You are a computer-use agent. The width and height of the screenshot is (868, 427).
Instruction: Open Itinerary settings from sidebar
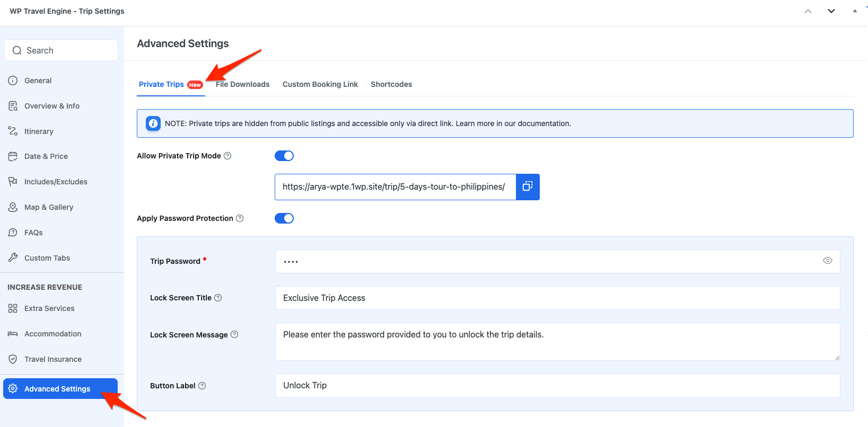pyautogui.click(x=39, y=131)
